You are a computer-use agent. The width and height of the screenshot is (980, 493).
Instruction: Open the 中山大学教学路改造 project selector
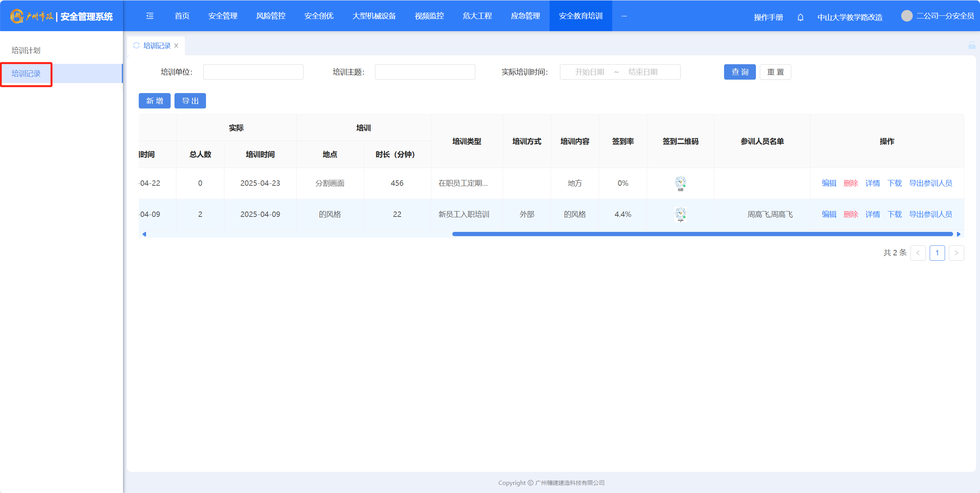[850, 17]
